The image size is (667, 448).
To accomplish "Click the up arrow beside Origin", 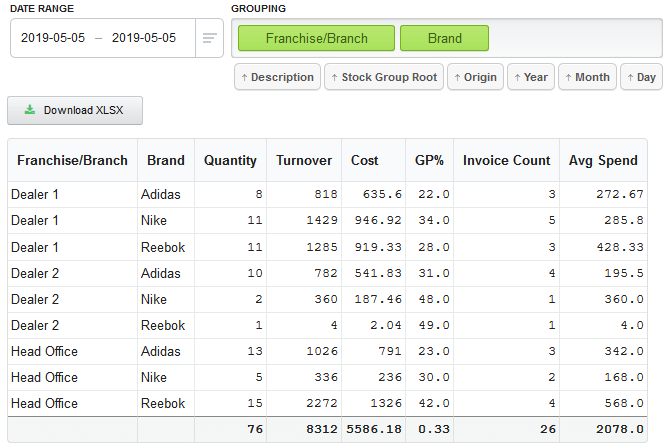I will click(457, 77).
